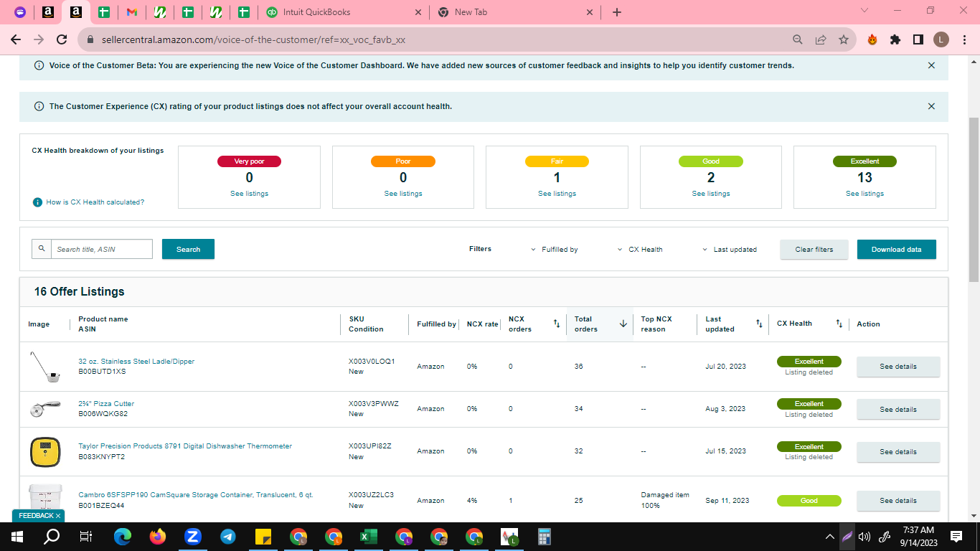The height and width of the screenshot is (551, 980).
Task: Switch to the New Tab browser tab
Action: [516, 12]
